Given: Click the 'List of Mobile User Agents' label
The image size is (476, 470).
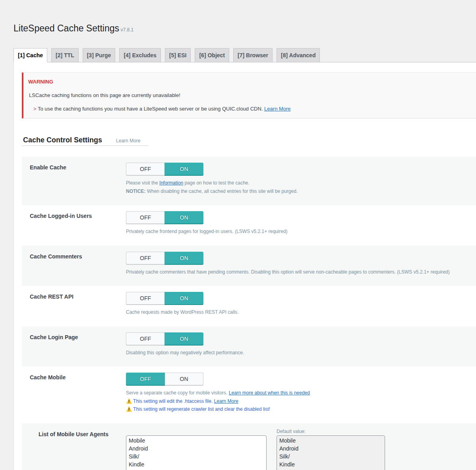Looking at the screenshot, I should [x=74, y=434].
